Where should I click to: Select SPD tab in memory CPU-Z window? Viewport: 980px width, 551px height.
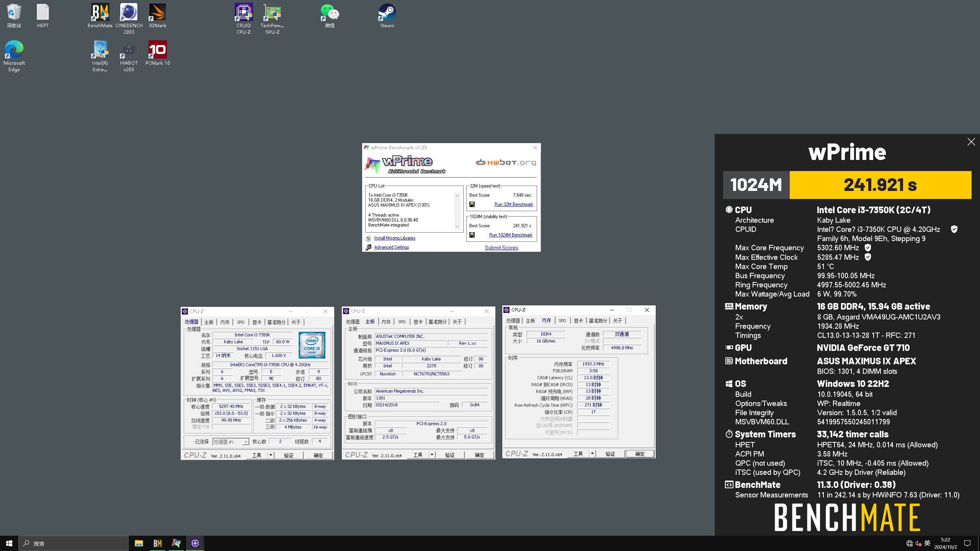(x=562, y=321)
